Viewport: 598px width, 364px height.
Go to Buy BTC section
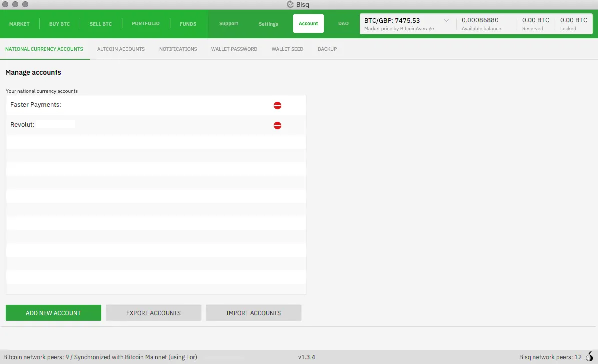click(59, 24)
